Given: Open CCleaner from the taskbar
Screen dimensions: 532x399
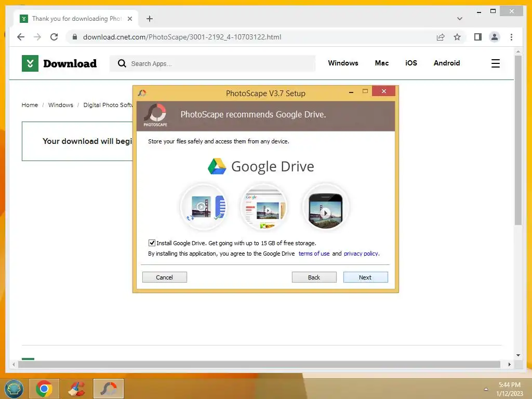Looking at the screenshot, I should [77, 389].
